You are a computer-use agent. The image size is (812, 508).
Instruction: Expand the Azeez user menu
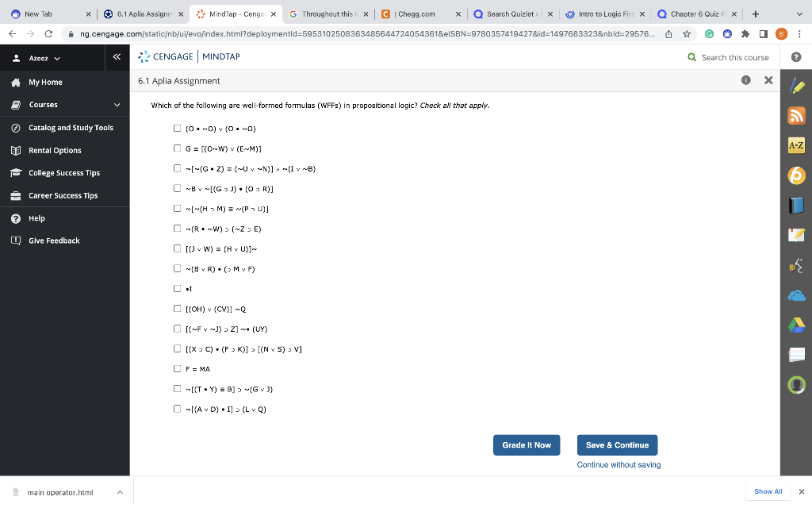click(x=40, y=56)
